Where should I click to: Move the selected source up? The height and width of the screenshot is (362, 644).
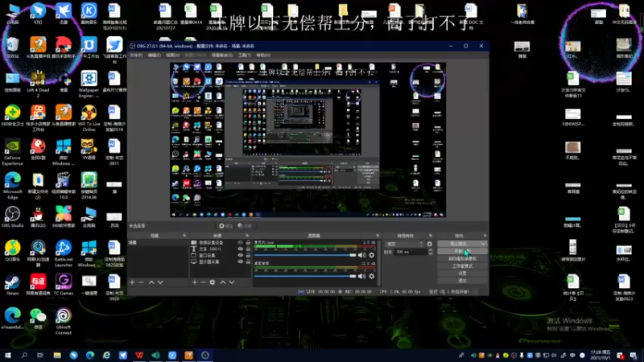pyautogui.click(x=223, y=282)
